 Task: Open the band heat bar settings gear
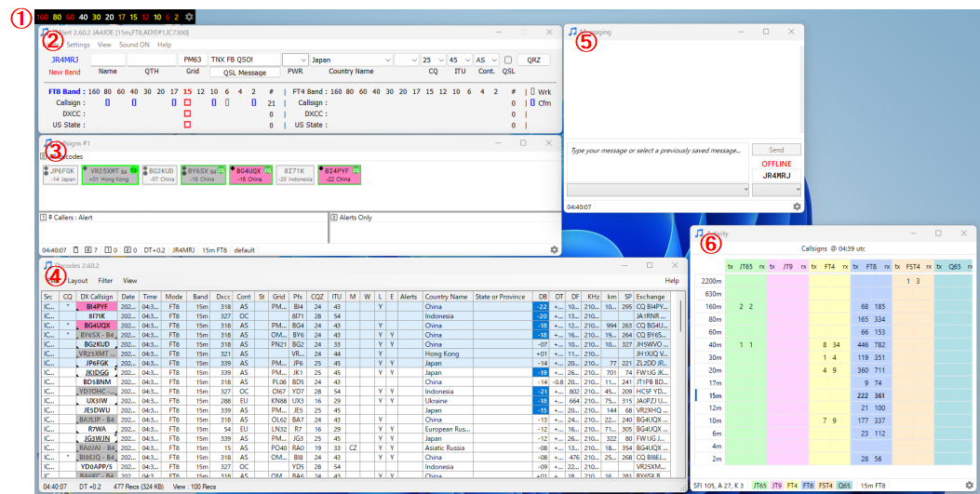(x=189, y=17)
